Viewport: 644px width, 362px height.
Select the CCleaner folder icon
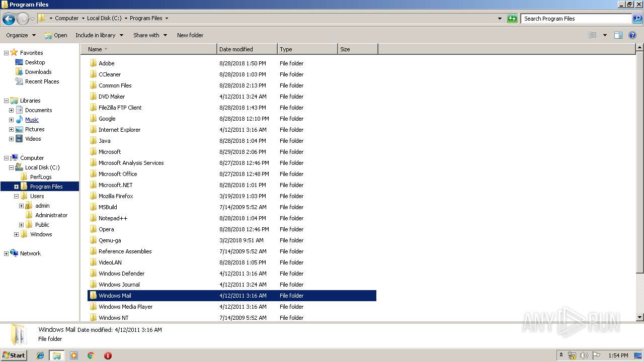[x=93, y=74]
